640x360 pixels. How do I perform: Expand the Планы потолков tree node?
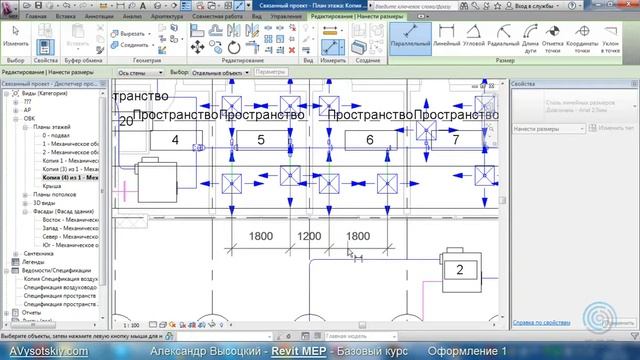point(25,195)
